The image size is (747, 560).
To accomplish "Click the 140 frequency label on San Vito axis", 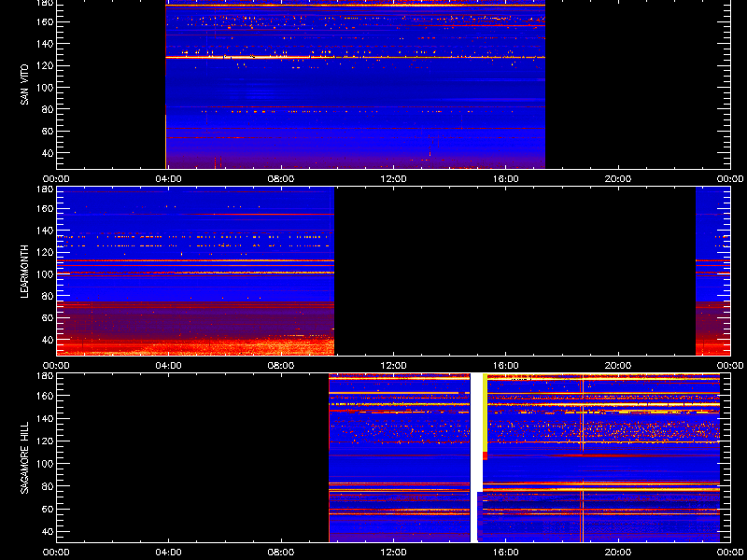I will pos(45,44).
